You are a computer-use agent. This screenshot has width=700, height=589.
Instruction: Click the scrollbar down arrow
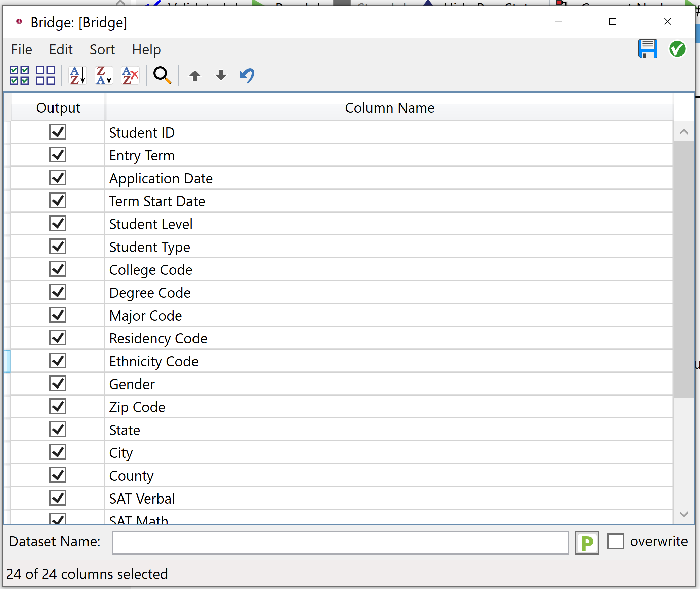click(x=684, y=514)
